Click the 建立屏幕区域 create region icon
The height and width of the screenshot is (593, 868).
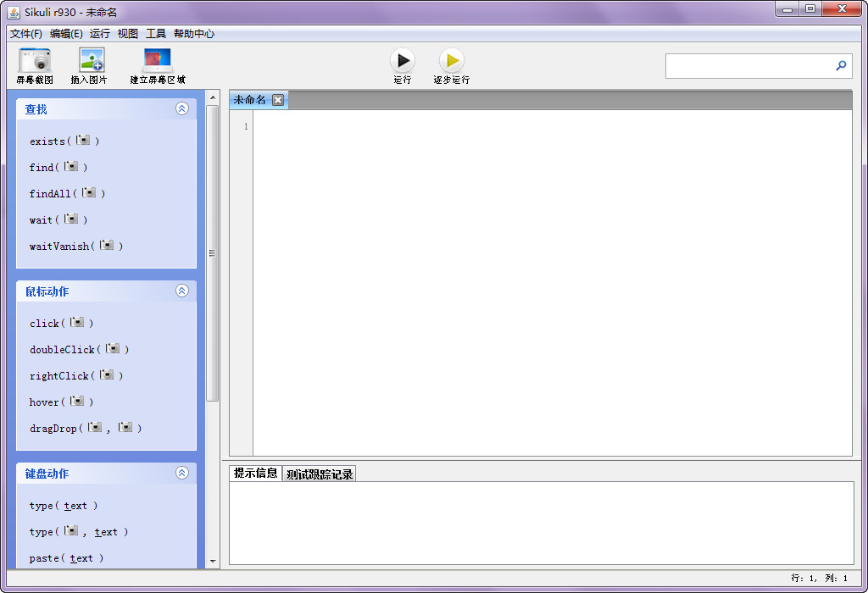[x=158, y=60]
